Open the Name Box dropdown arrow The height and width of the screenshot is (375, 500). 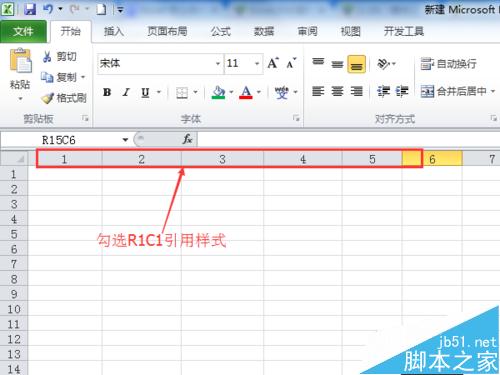coord(125,140)
